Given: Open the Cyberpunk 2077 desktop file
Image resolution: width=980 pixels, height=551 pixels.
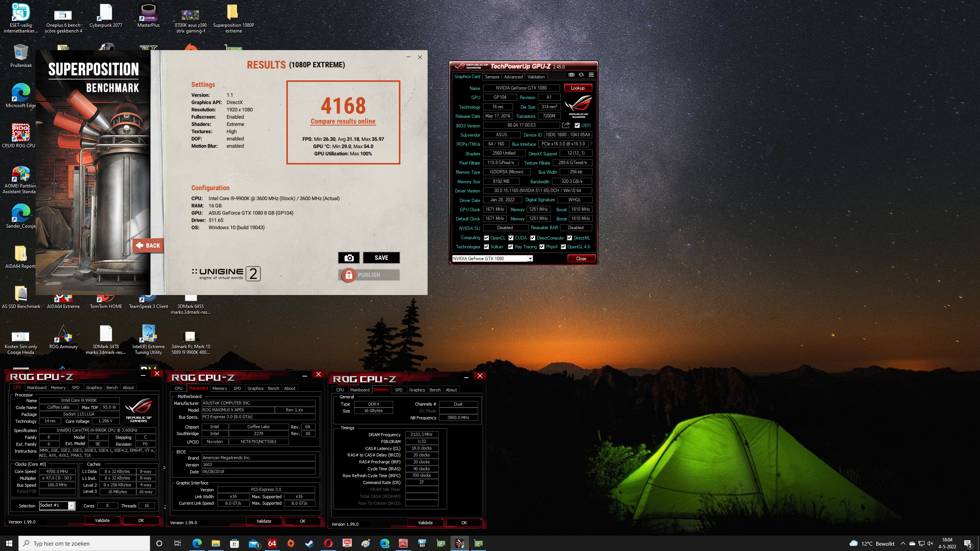Looking at the screenshot, I should click(106, 15).
